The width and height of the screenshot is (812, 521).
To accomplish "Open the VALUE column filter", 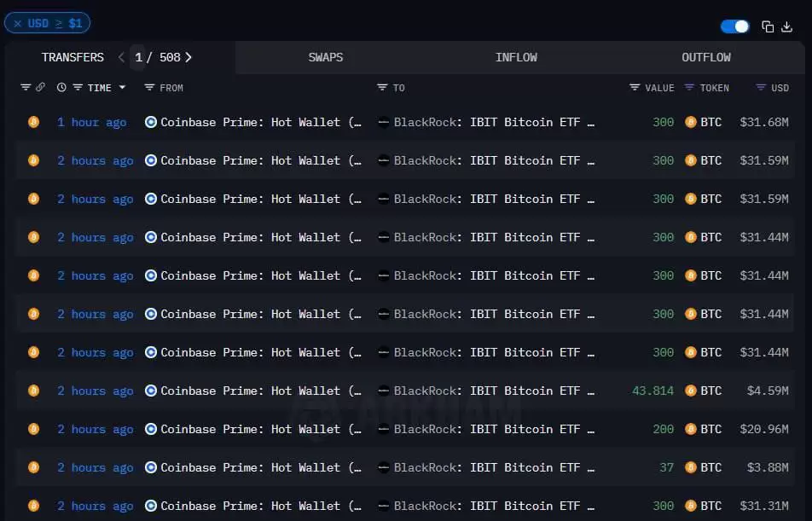I will click(x=635, y=88).
